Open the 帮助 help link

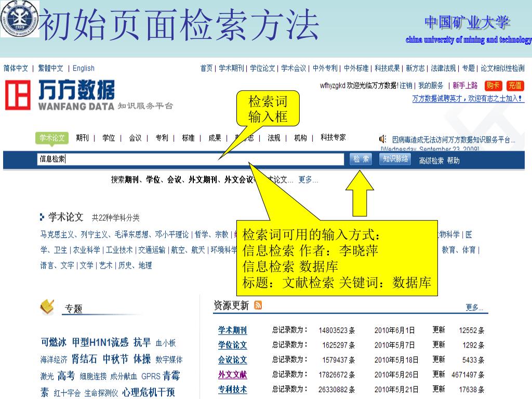coord(453,161)
